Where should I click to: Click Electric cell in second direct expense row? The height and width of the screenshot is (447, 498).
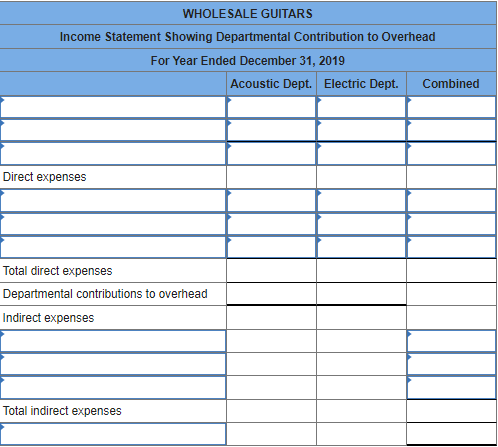[361, 224]
